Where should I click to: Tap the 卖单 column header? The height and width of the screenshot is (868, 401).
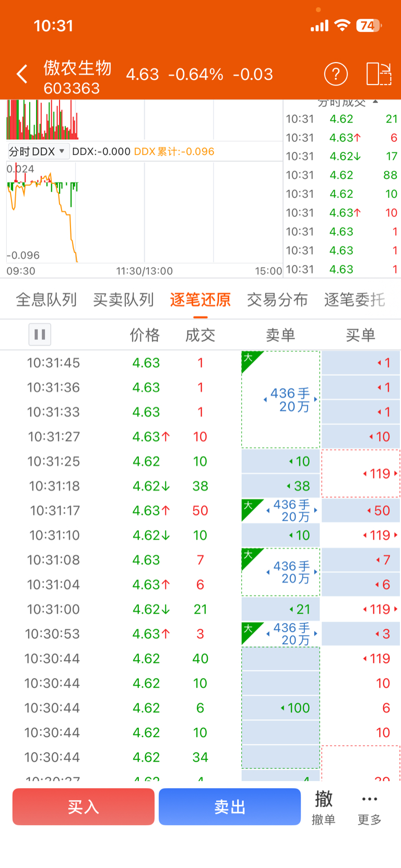pyautogui.click(x=280, y=335)
